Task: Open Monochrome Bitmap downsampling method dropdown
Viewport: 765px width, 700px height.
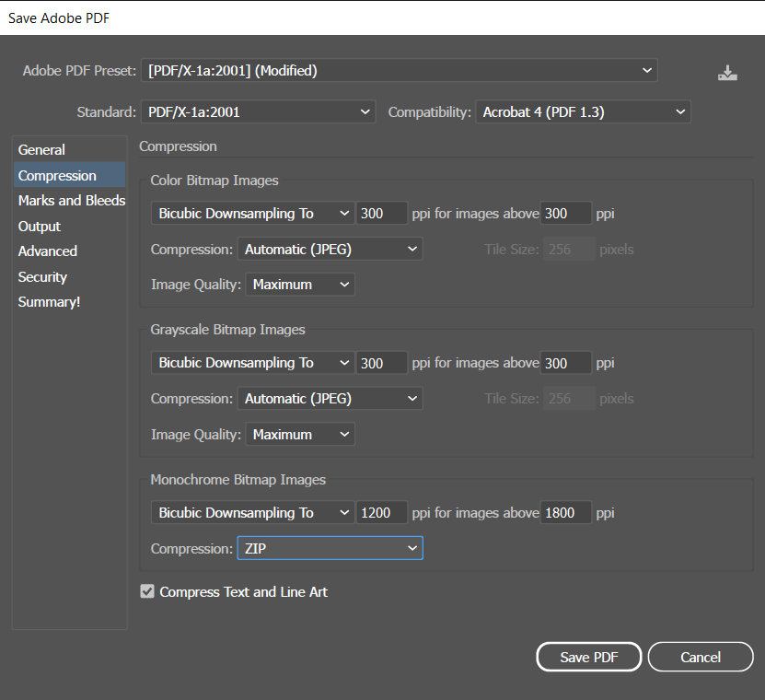Action: (x=253, y=512)
